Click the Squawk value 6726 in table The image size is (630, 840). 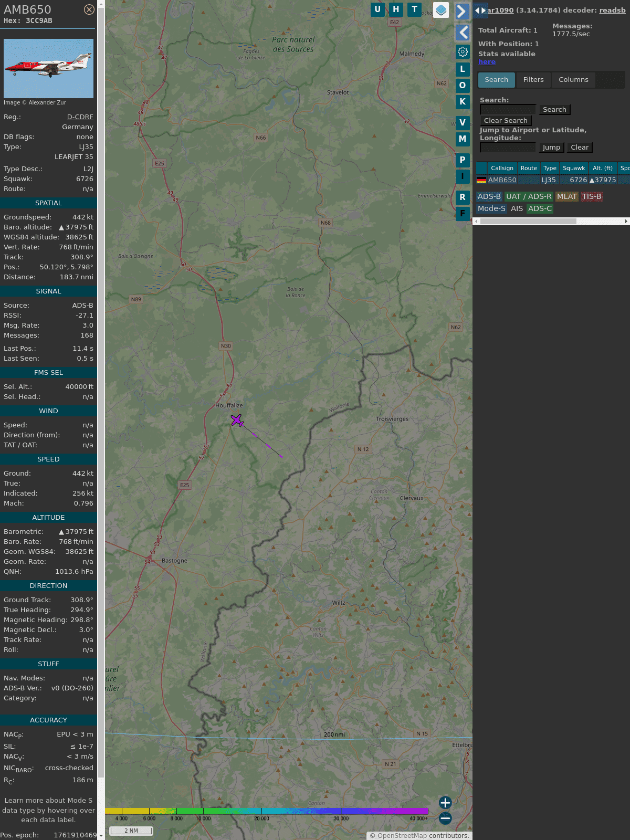[x=578, y=180]
